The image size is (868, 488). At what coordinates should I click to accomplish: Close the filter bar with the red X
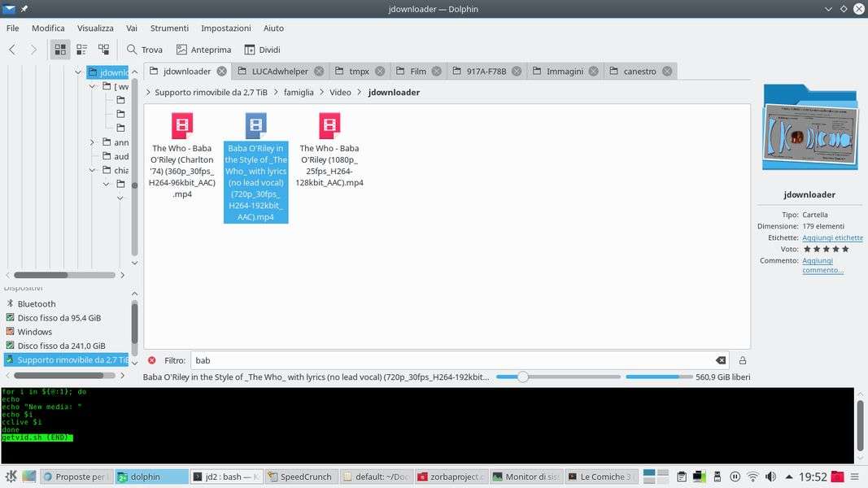(x=151, y=360)
